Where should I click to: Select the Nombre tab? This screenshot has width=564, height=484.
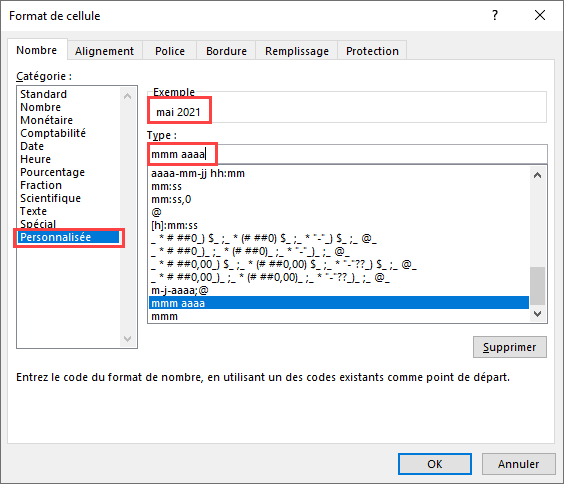37,50
